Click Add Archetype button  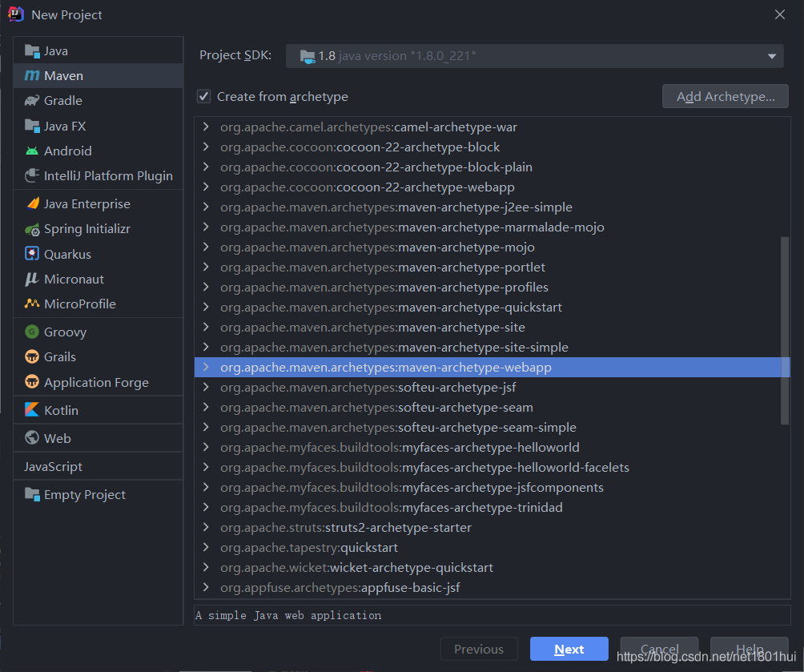(726, 96)
